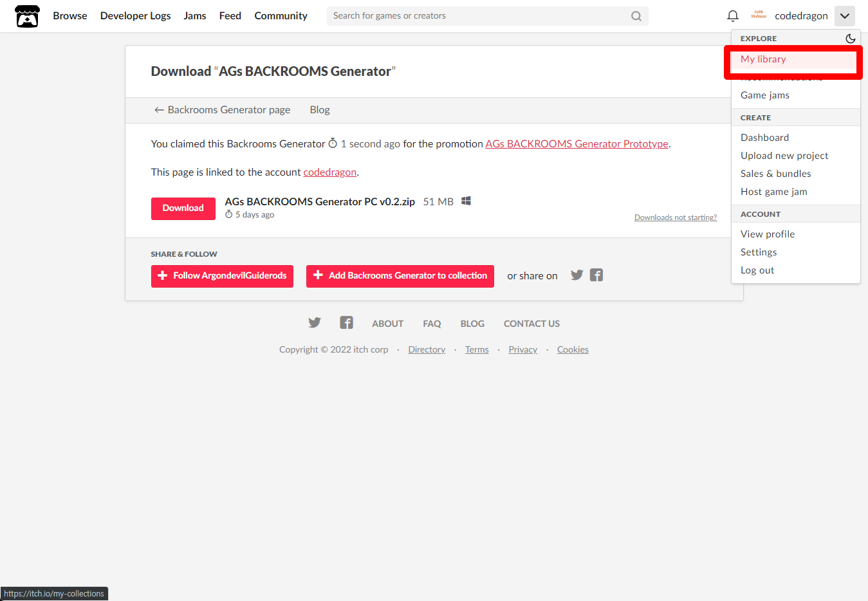The image size is (868, 601).
Task: Click codedragon username in header
Action: pos(801,16)
